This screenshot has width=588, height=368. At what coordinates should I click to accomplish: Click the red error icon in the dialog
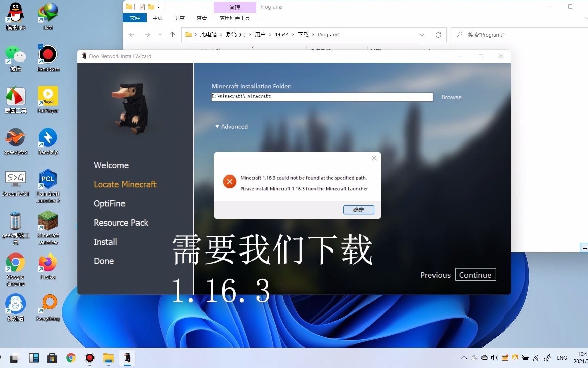230,182
